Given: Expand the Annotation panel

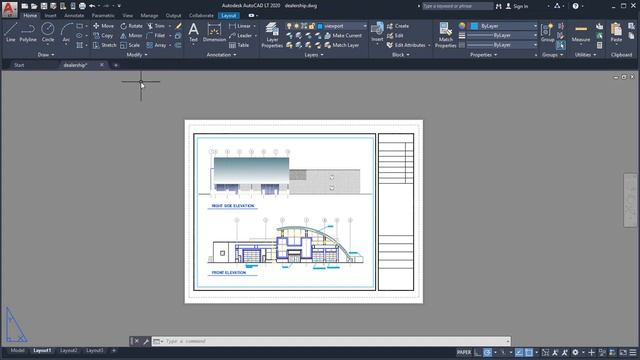Looking at the screenshot, I should [x=221, y=55].
